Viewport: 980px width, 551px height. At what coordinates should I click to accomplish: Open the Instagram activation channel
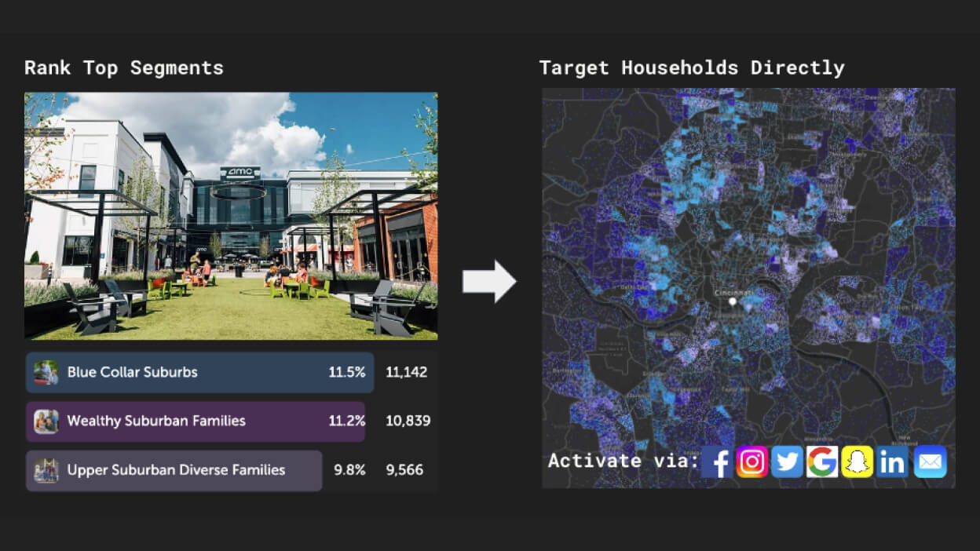pos(751,462)
